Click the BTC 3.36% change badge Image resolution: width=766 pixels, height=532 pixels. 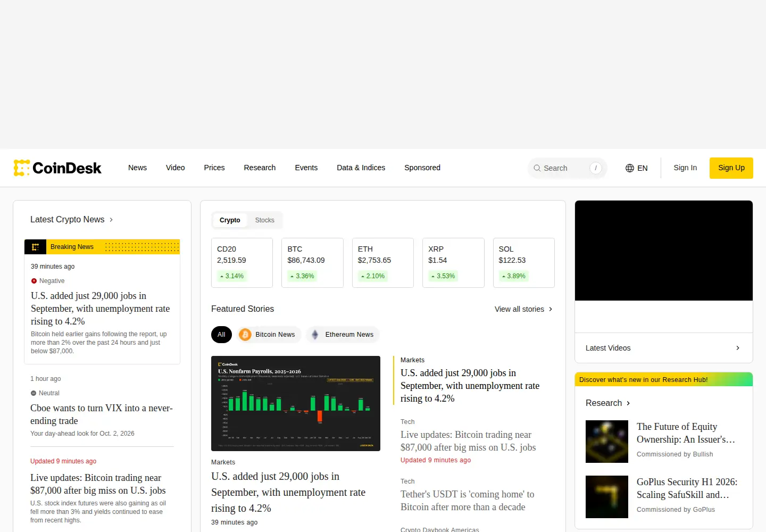[302, 276]
